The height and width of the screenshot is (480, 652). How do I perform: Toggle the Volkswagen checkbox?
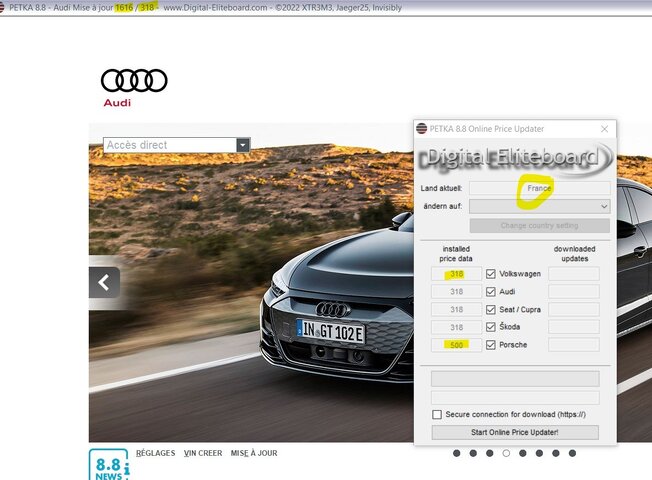click(491, 274)
